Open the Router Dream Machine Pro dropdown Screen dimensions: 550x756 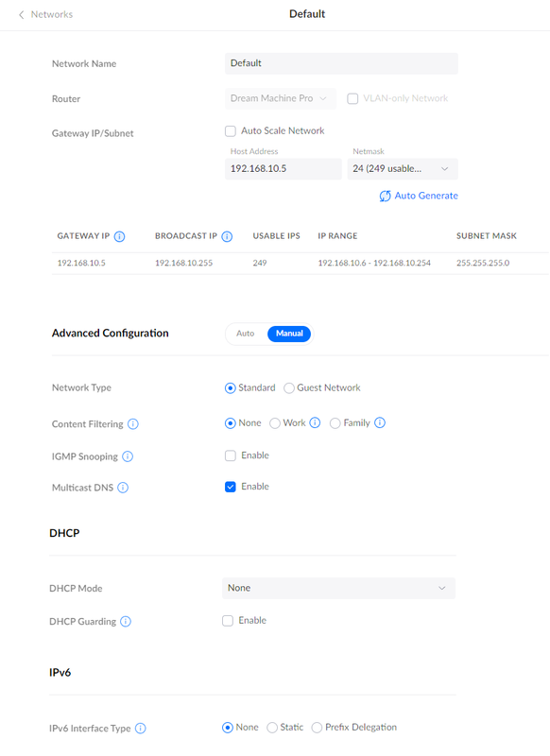point(281,98)
